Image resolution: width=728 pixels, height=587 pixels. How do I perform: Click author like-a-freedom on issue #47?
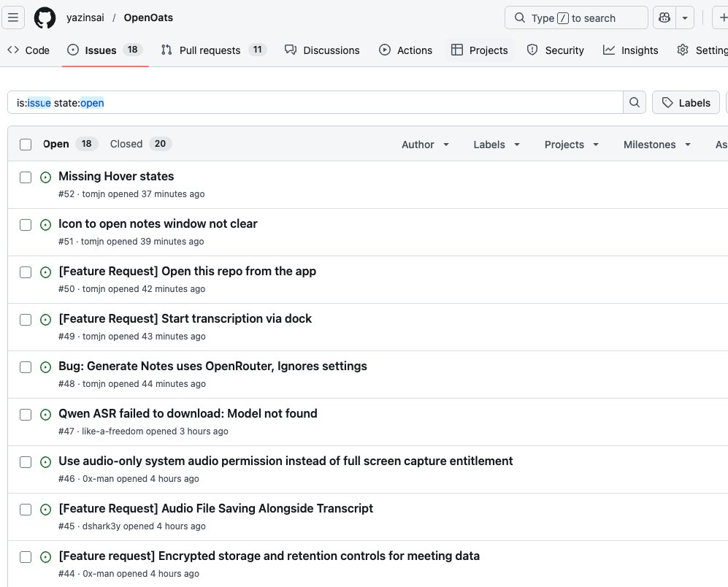coord(112,431)
